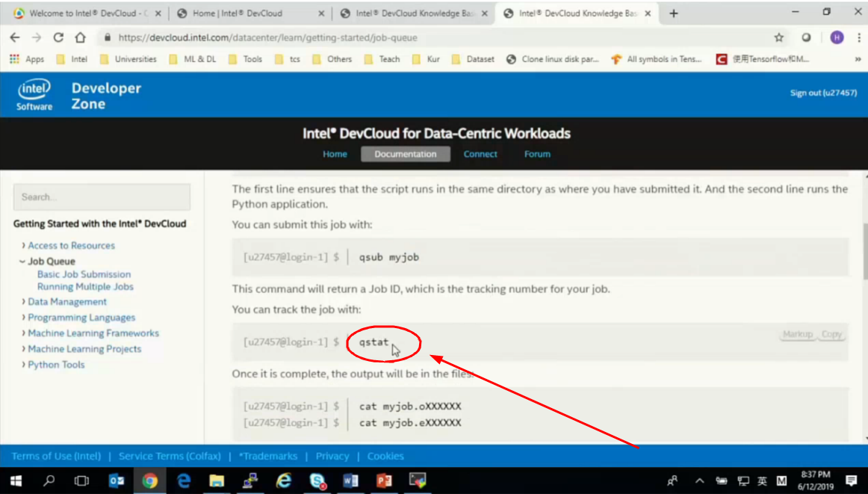Open File Explorer from taskbar

217,481
